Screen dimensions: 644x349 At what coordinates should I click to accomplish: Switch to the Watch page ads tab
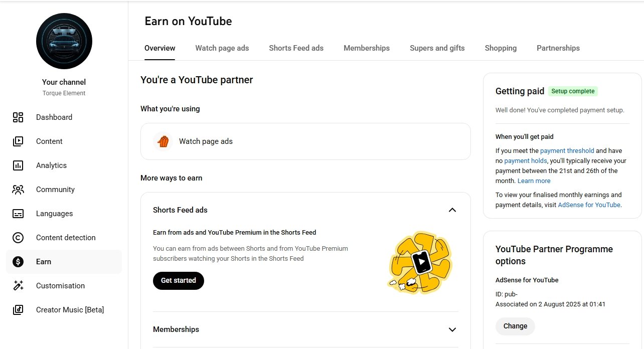222,48
